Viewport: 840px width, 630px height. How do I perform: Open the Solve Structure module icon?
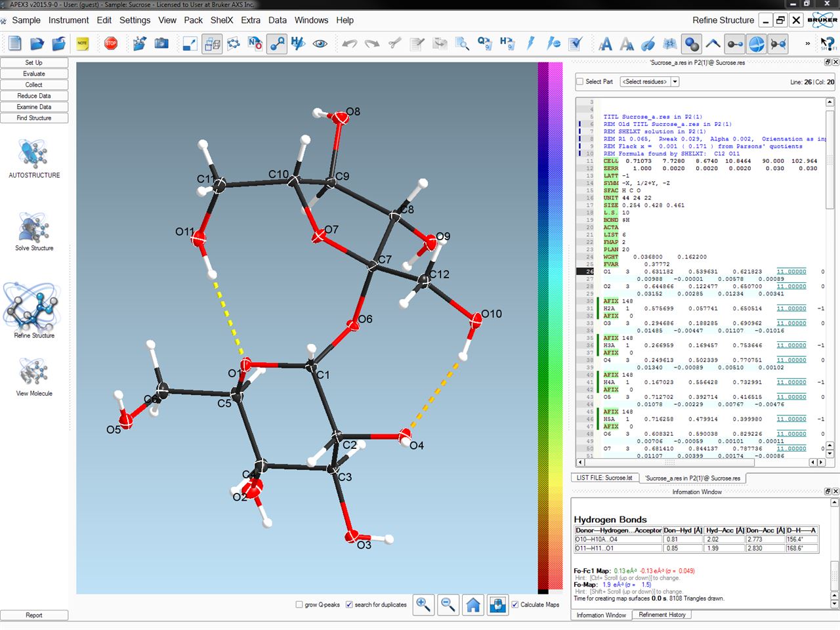pyautogui.click(x=34, y=232)
